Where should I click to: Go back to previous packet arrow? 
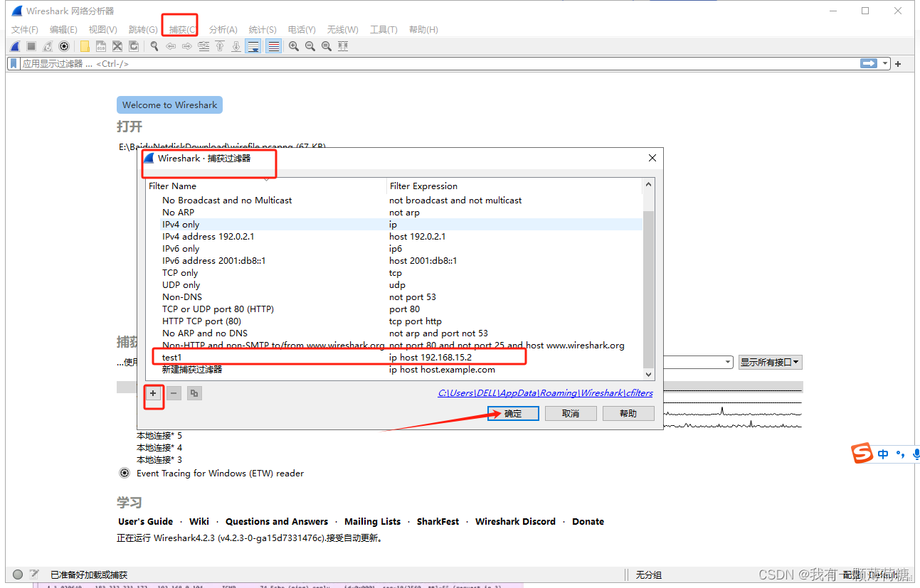[x=171, y=46]
